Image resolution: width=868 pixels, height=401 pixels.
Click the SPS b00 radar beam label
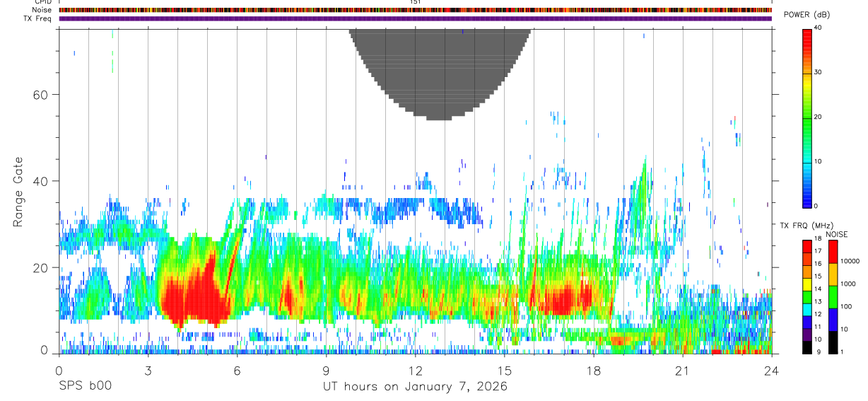(x=85, y=387)
